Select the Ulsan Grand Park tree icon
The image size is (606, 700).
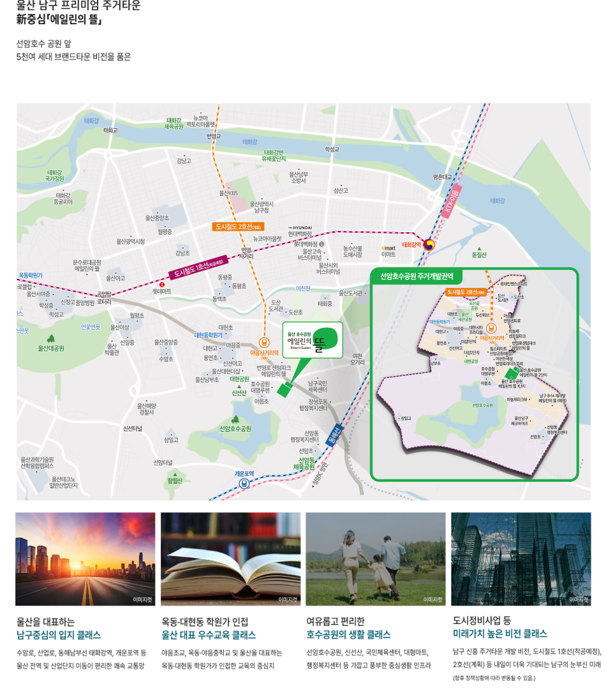[x=50, y=339]
